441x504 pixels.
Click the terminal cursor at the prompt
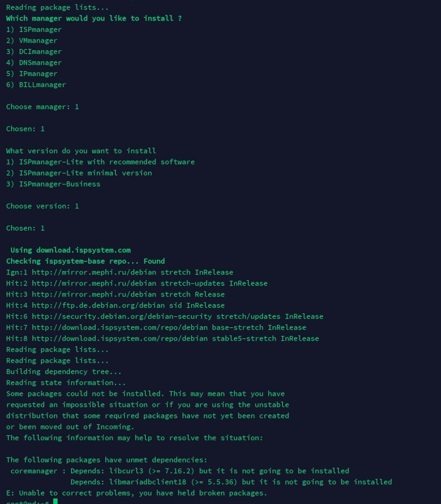(55, 502)
